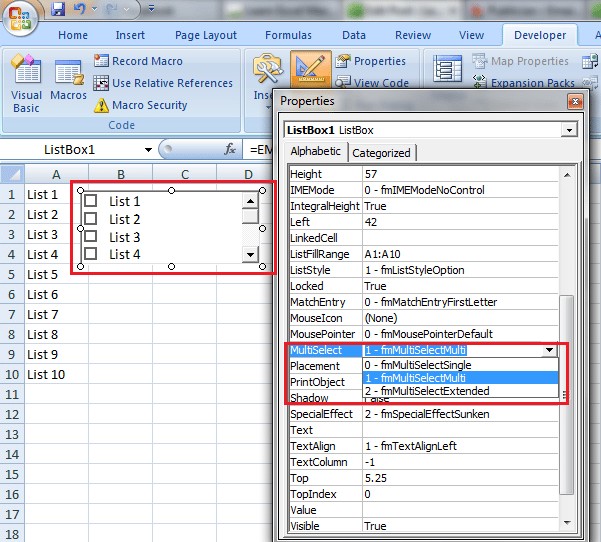Choose 0 - fmMultiSelectSingle option
Screen dimensions: 601x542
(x=460, y=365)
